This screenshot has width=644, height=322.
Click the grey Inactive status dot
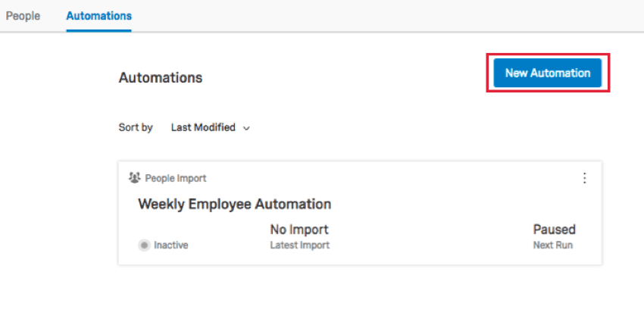coord(144,245)
